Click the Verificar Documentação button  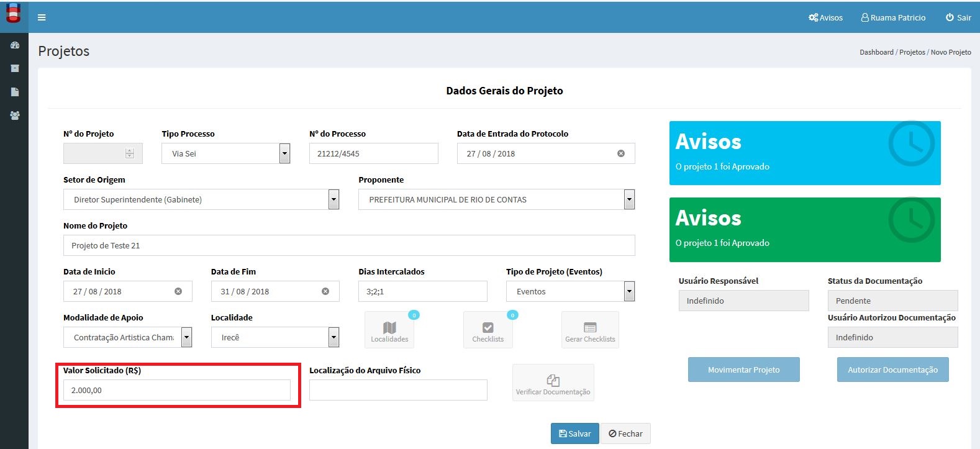[553, 383]
